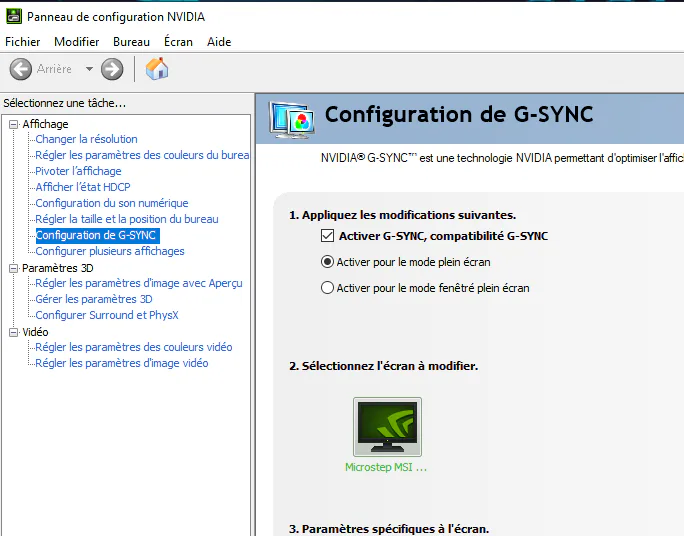Select Activer pour le mode plein écran
Image resolution: width=684 pixels, height=536 pixels.
point(327,262)
